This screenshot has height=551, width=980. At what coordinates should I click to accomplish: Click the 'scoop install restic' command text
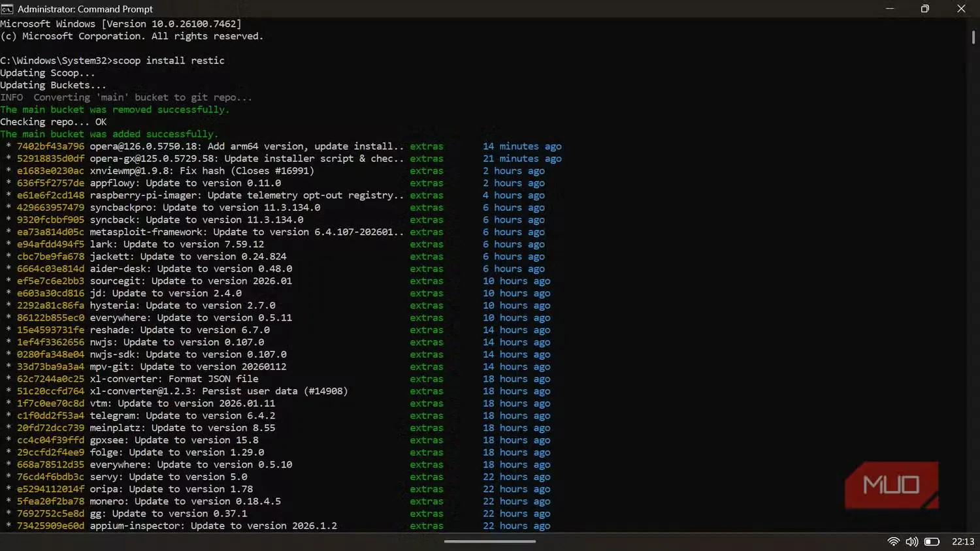click(x=169, y=61)
